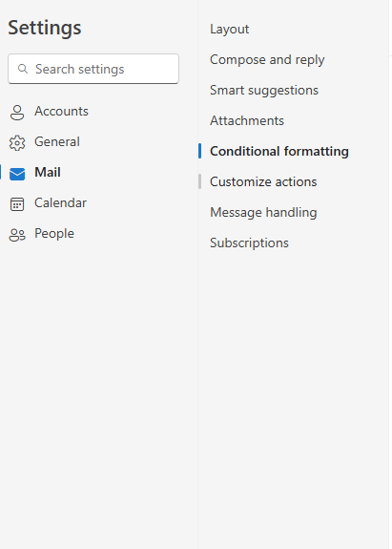392x549 pixels.
Task: Open the Accounts settings category
Action: (x=61, y=112)
